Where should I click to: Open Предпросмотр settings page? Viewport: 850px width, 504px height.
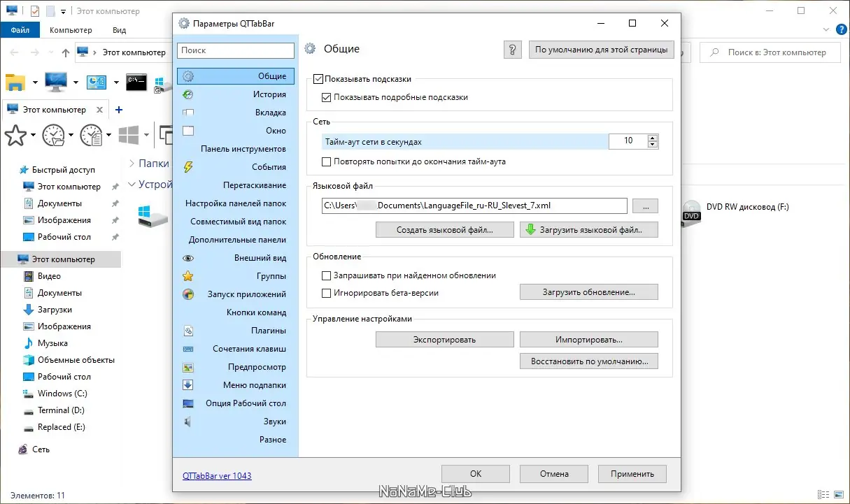[236, 367]
